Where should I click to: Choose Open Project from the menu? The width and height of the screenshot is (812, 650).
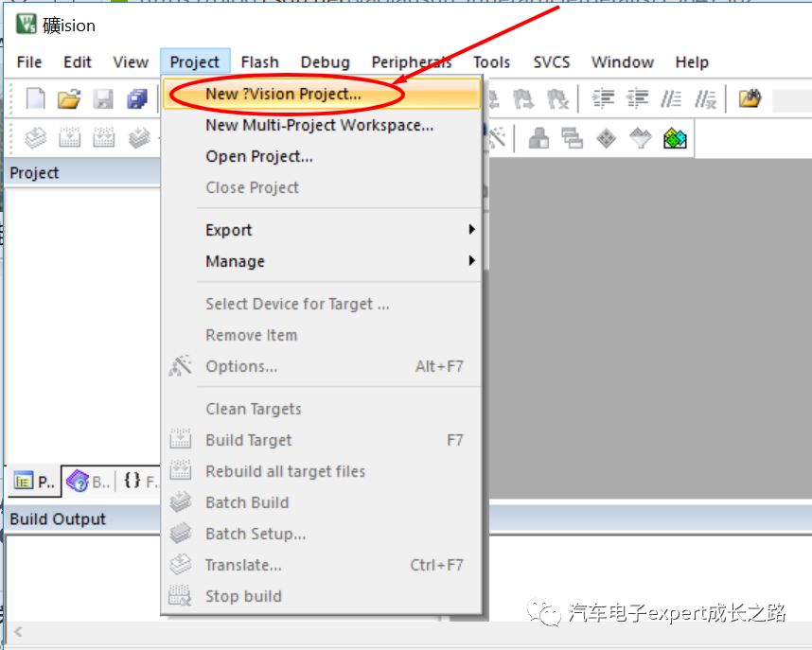tap(322, 156)
